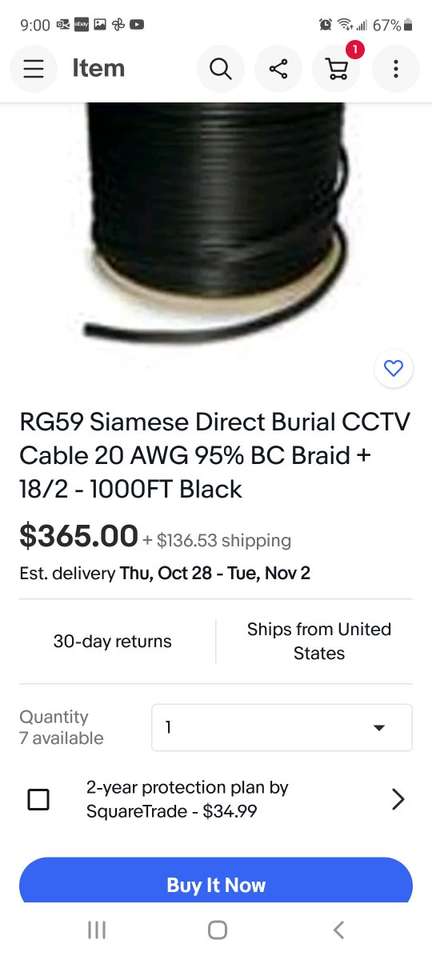Tap the Android back navigation button
The height and width of the screenshot is (960, 432).
pos(338,930)
